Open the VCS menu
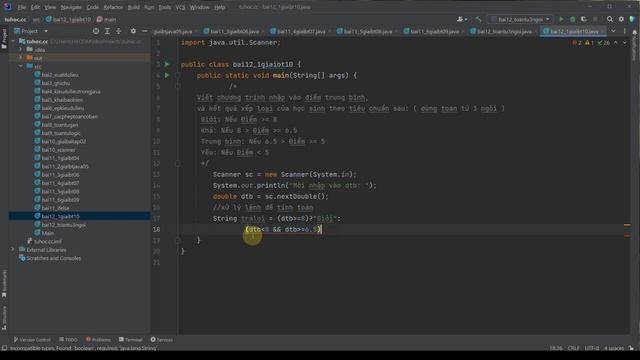640x360 pixels. point(180,7)
